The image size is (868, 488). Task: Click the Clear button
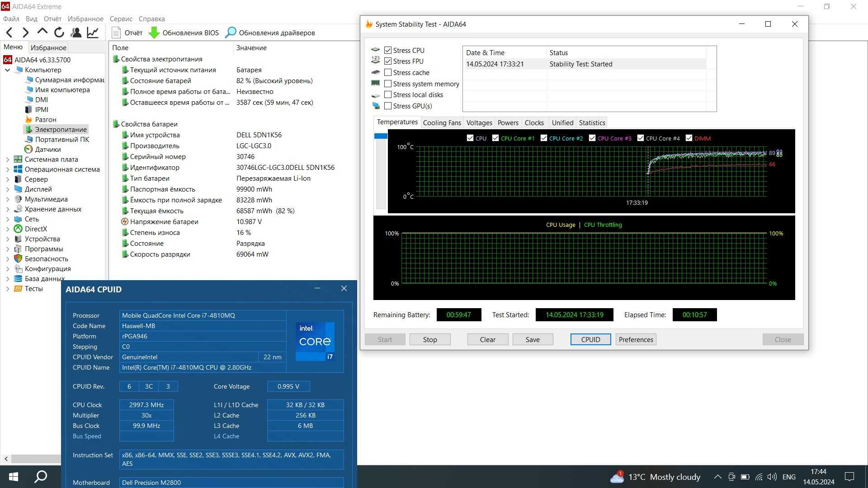[x=488, y=339]
